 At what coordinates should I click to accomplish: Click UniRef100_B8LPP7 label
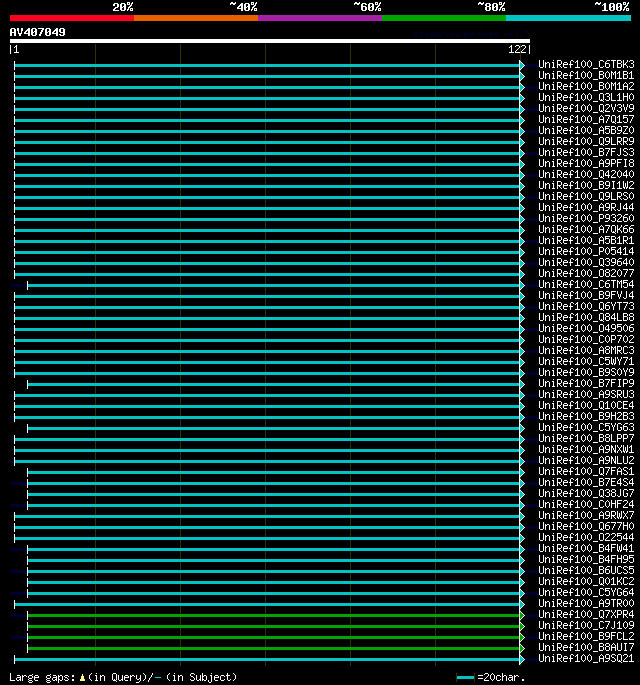point(586,439)
